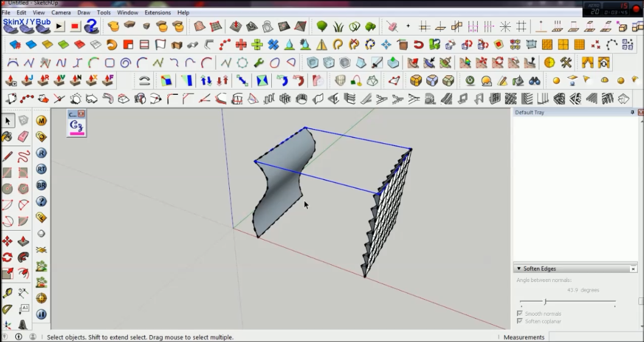Click the grass tuft plant icon
644x342 pixels.
338,27
